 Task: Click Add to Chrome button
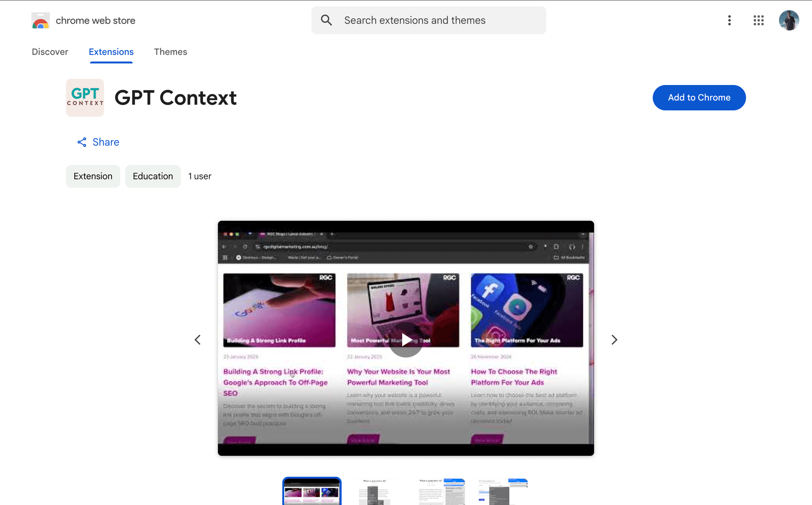699,98
